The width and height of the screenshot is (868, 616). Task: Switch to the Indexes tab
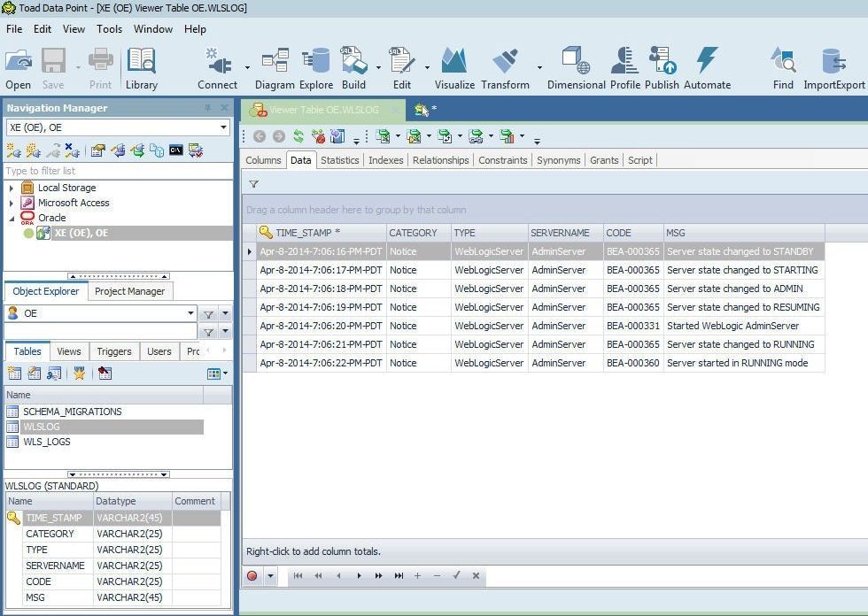point(386,160)
